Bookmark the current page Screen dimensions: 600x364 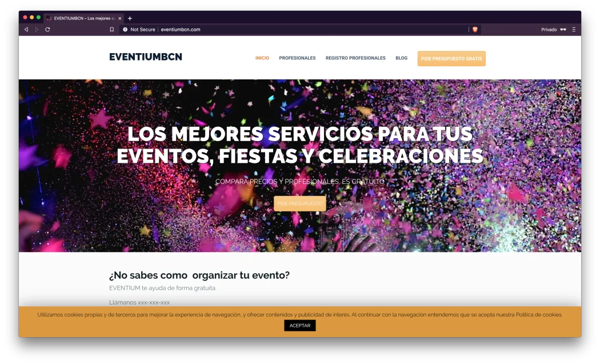pos(111,29)
